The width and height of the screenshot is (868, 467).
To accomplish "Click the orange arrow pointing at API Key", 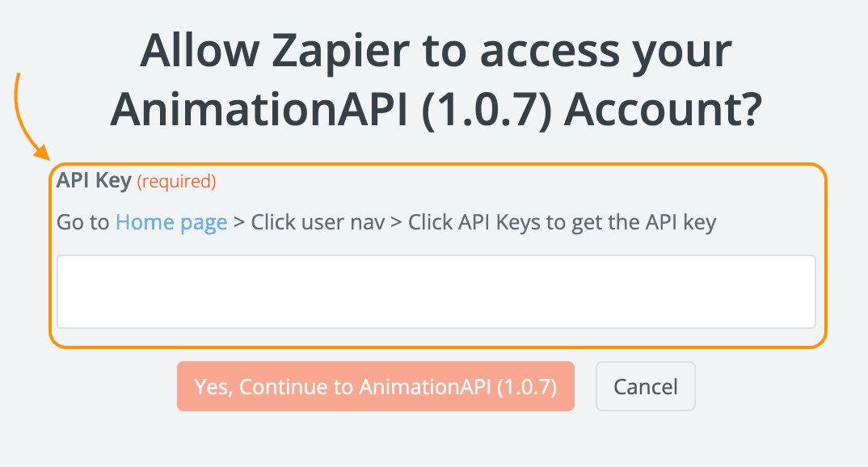I will 28,113.
